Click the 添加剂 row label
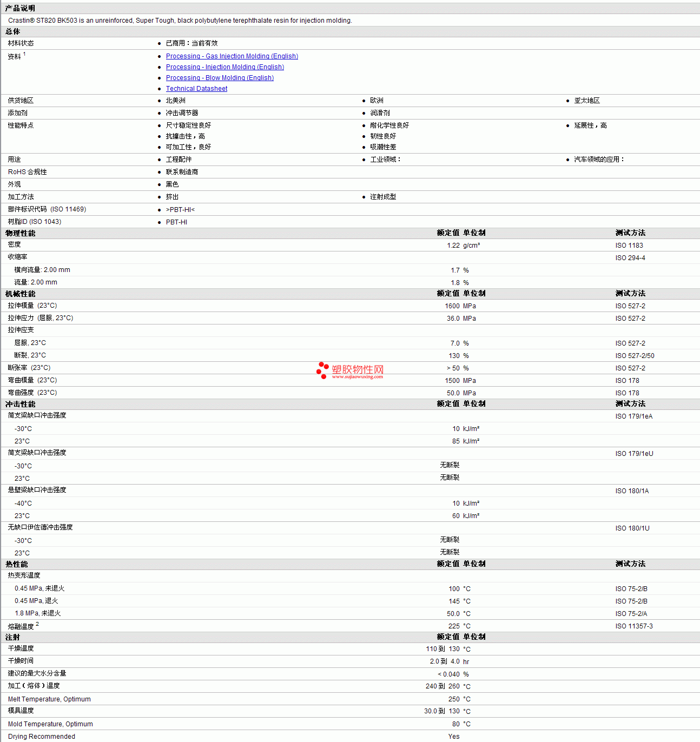 tap(17, 113)
